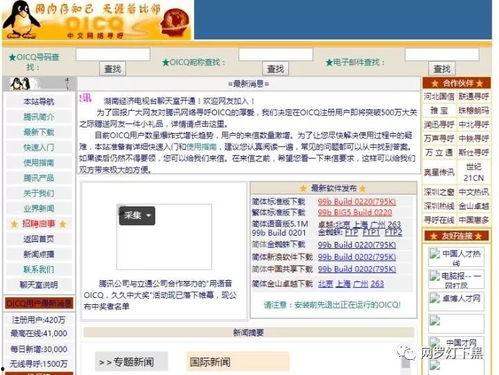Download 简体新浪软件 99b Build 0202 link
This screenshot has height=375, width=499.
tap(357, 257)
